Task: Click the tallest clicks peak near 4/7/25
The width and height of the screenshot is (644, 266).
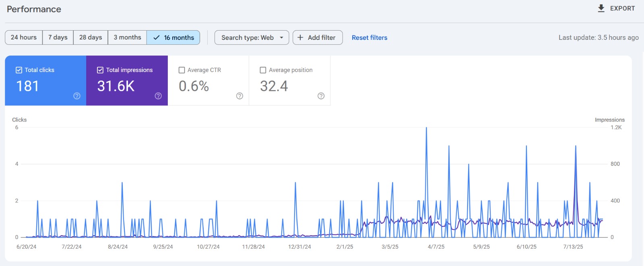Action: click(426, 128)
